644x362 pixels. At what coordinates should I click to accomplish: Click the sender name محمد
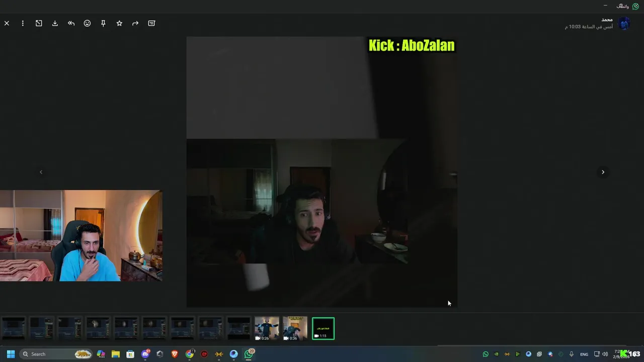(x=607, y=20)
